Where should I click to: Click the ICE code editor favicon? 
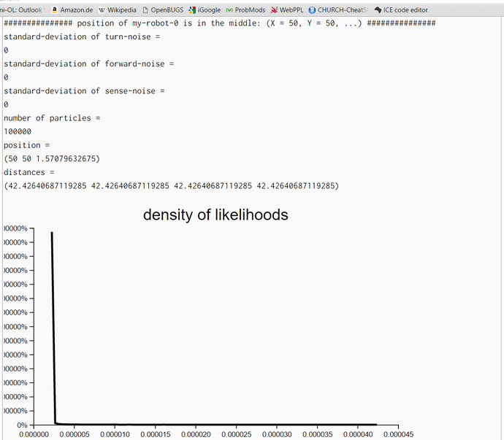(378, 10)
